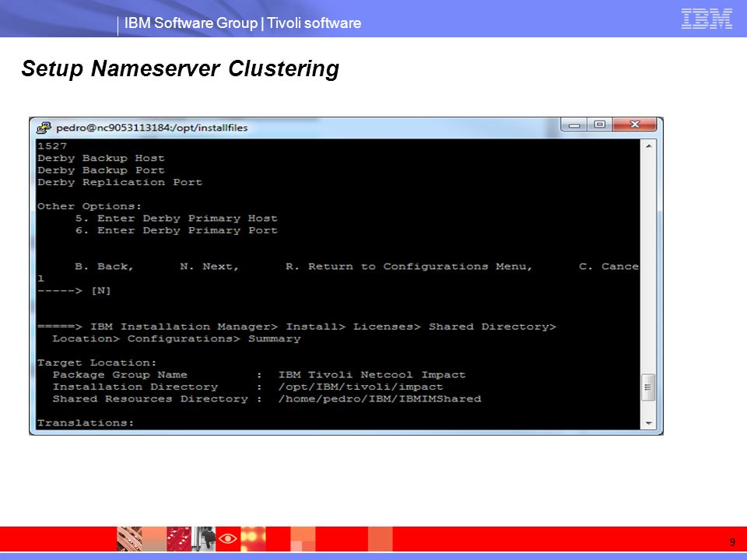747x560 pixels.
Task: Minimize the PuTTY terminal window
Action: coord(574,125)
